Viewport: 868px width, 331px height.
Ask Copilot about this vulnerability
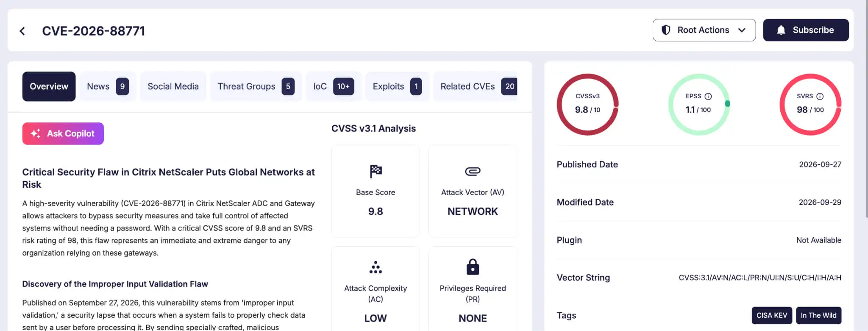tap(63, 134)
